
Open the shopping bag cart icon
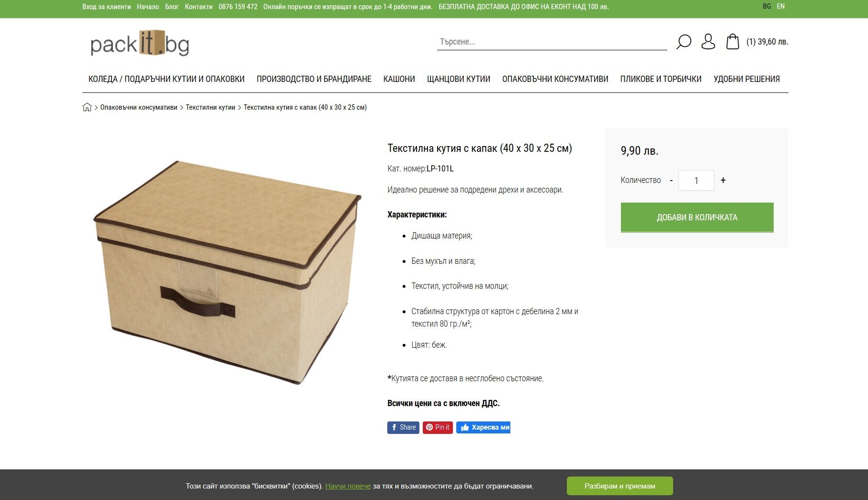tap(733, 42)
